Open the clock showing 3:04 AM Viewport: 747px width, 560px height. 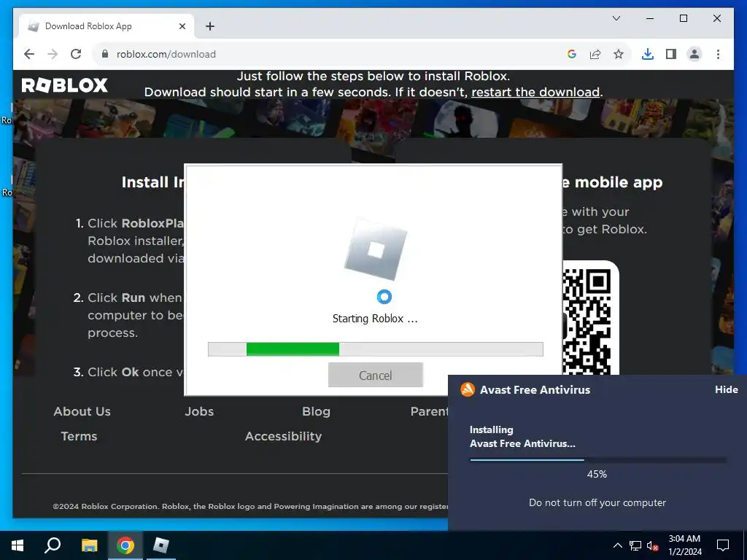pyautogui.click(x=684, y=545)
